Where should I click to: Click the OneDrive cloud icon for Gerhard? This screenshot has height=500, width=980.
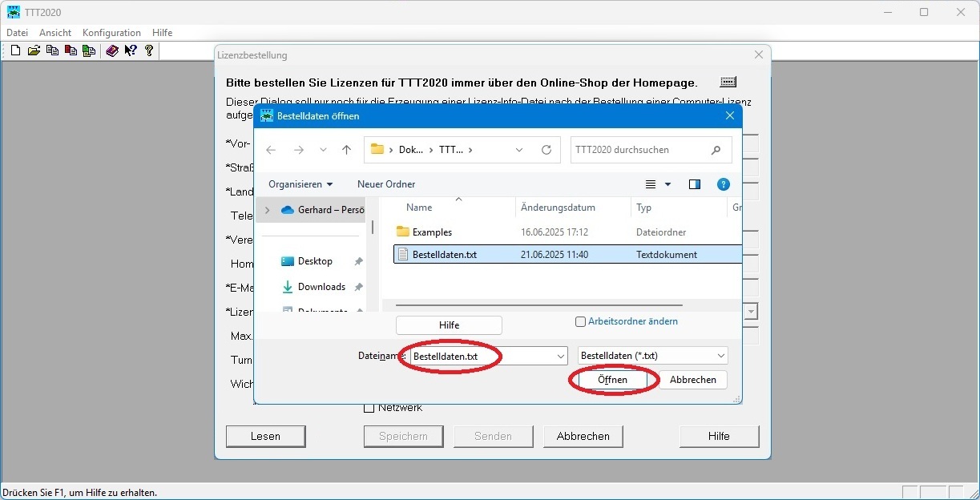click(x=288, y=210)
